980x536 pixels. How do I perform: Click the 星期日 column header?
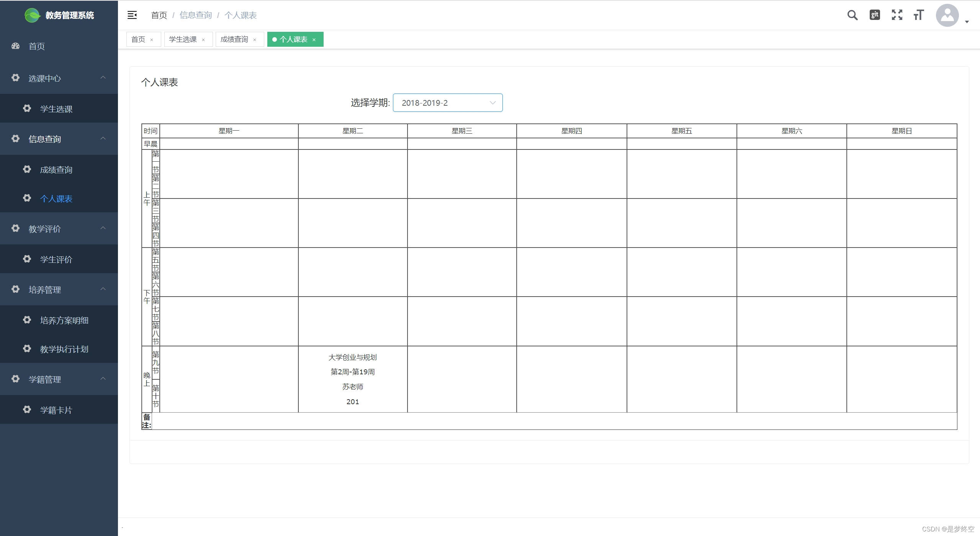pyautogui.click(x=901, y=131)
